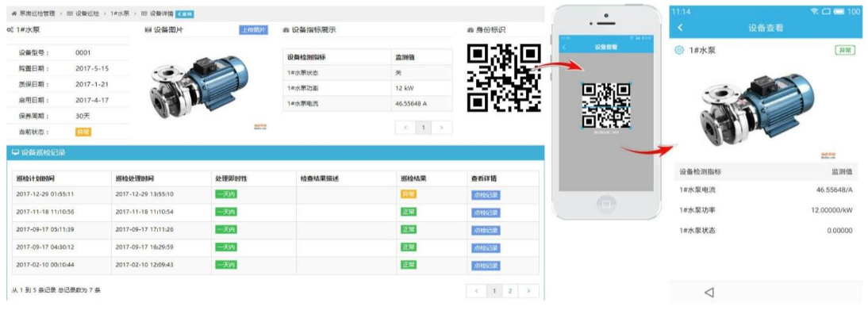
Task: Click the 2017-5-15 purchase date value
Action: pyautogui.click(x=92, y=68)
